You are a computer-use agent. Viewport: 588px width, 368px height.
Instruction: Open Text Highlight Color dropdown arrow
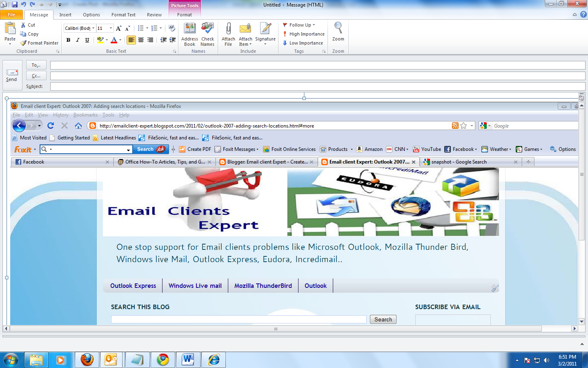(107, 40)
